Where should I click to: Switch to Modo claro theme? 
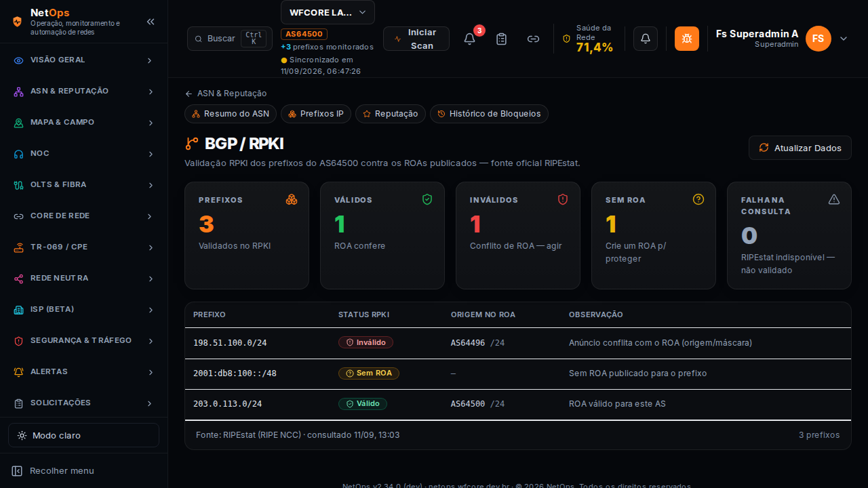pos(83,435)
